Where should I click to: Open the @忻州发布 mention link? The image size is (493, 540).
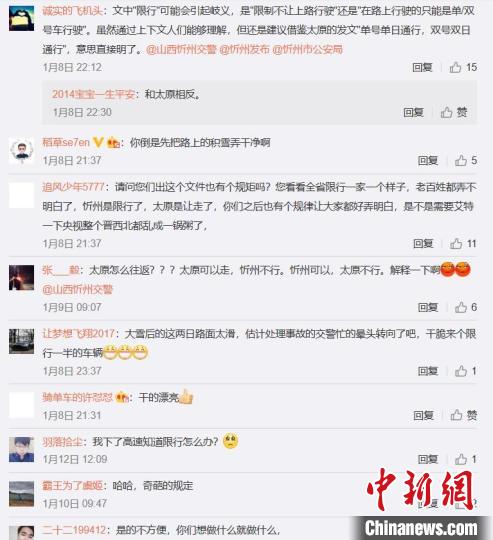[244, 49]
